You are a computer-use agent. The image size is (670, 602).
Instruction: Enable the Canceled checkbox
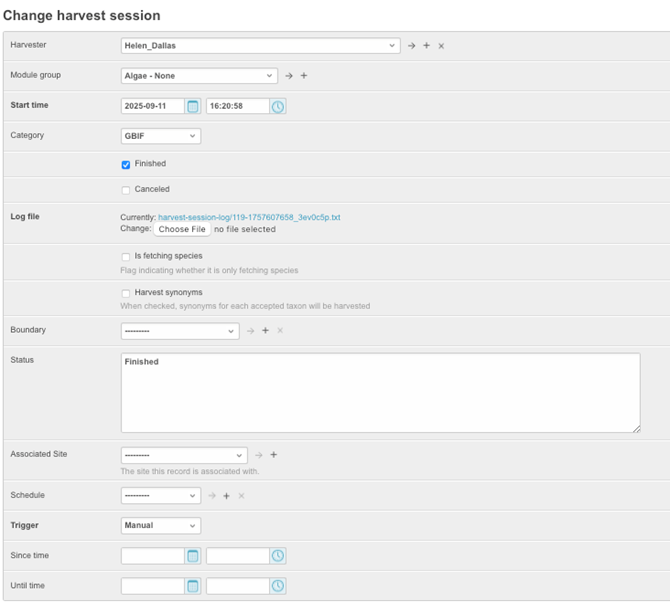point(126,190)
